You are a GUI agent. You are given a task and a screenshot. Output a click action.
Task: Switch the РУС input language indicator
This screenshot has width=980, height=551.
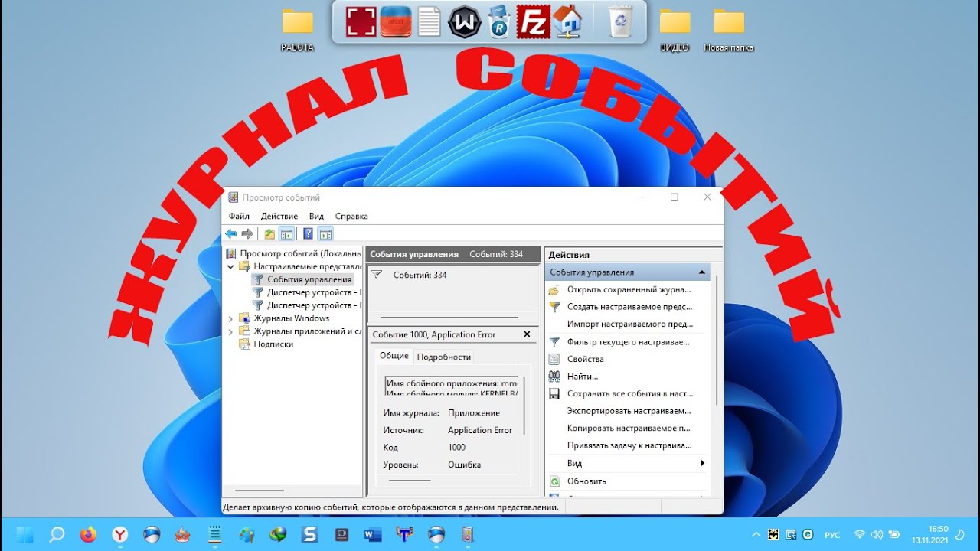coord(831,534)
